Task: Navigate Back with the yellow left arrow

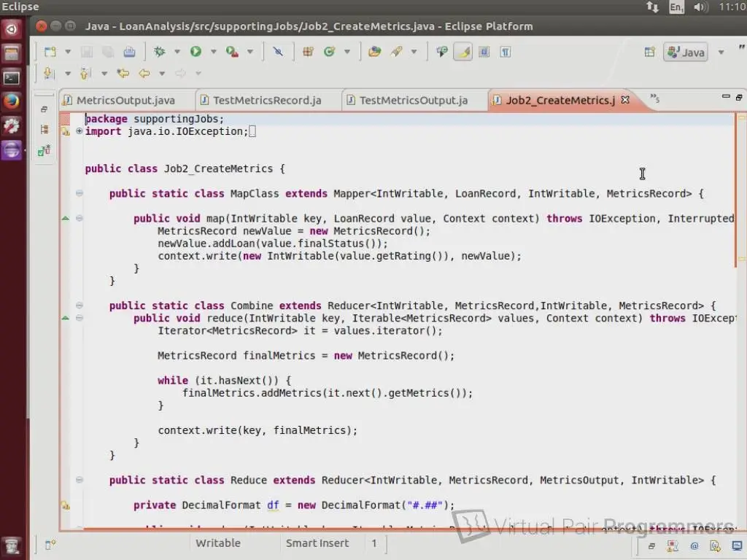Action: [x=144, y=74]
